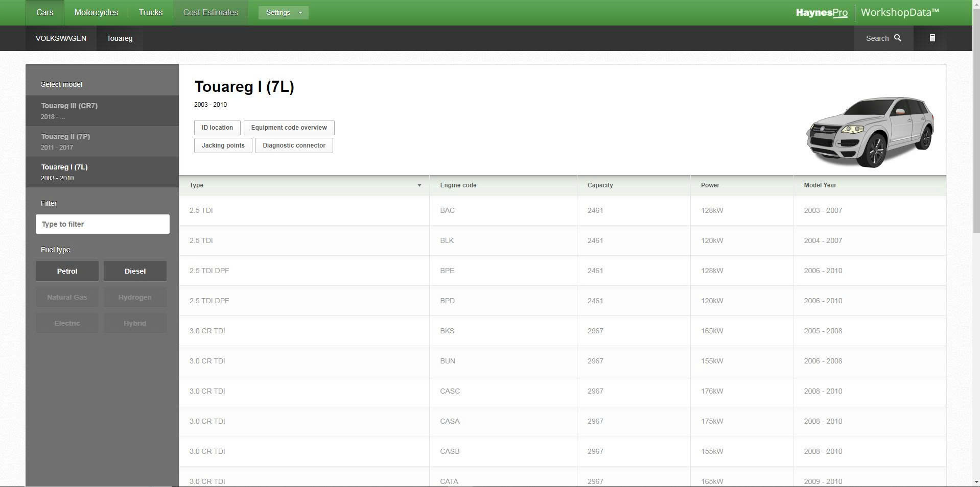Click the HaynesPro logo
This screenshot has height=487, width=980.
point(821,13)
